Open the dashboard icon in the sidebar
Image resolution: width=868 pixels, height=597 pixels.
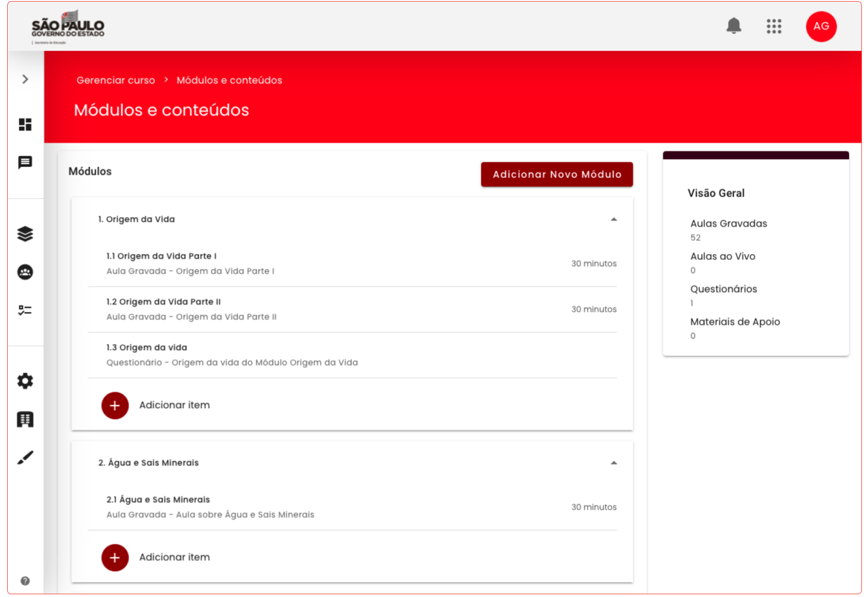(25, 124)
